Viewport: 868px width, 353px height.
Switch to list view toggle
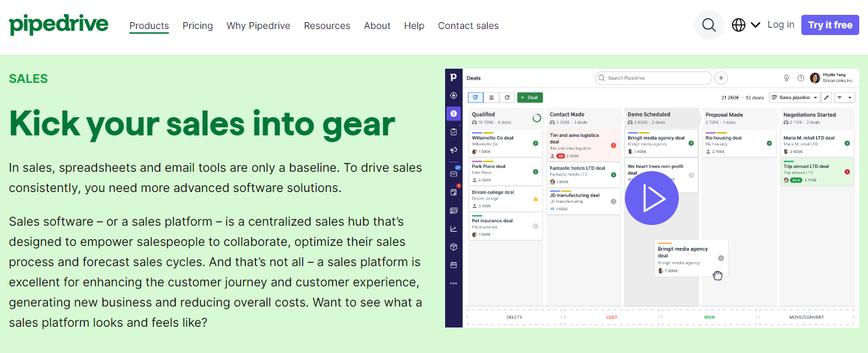[x=491, y=98]
